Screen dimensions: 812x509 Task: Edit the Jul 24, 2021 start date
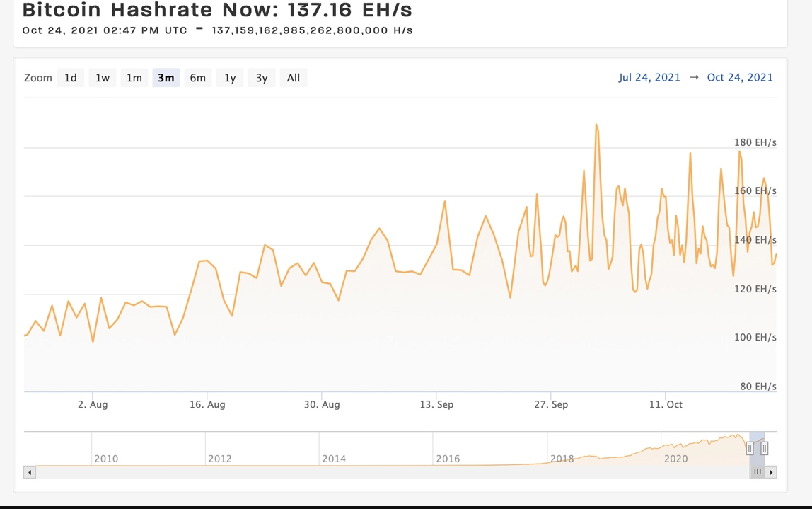(649, 77)
